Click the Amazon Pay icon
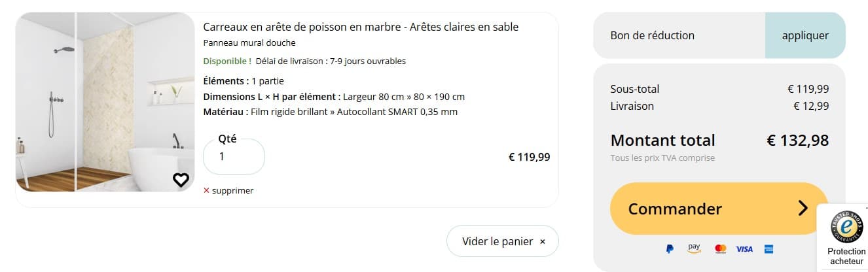The height and width of the screenshot is (272, 868). click(694, 248)
